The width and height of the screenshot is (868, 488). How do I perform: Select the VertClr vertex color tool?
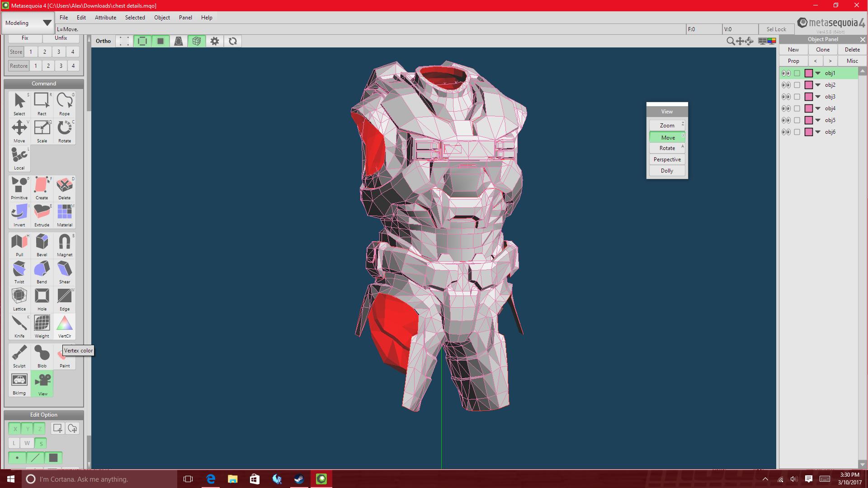tap(65, 326)
